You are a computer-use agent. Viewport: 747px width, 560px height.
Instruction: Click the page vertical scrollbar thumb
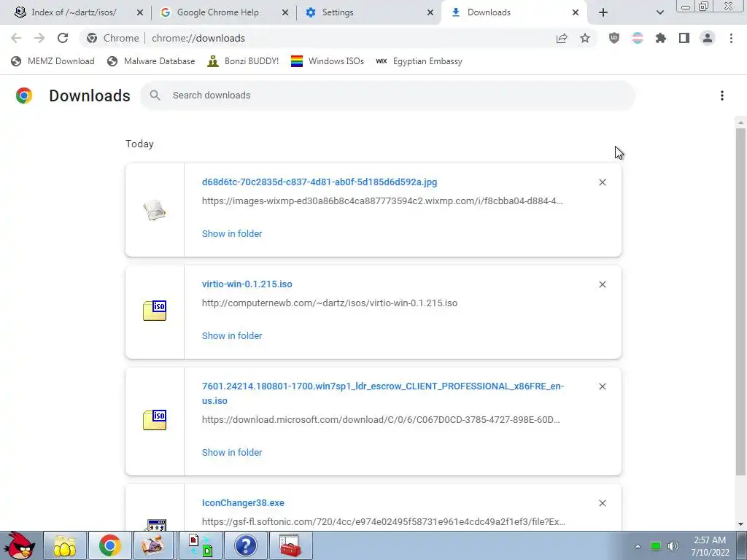[x=740, y=301]
